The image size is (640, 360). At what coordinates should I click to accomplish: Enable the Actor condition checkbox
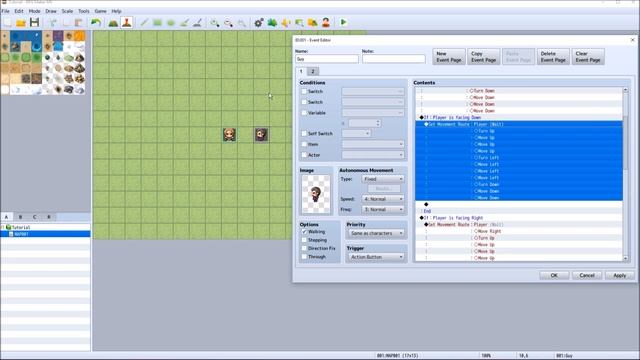(x=304, y=155)
